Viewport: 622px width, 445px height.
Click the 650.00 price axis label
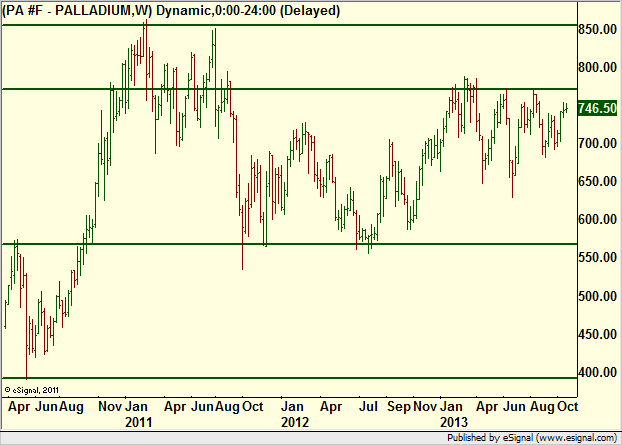coord(597,181)
